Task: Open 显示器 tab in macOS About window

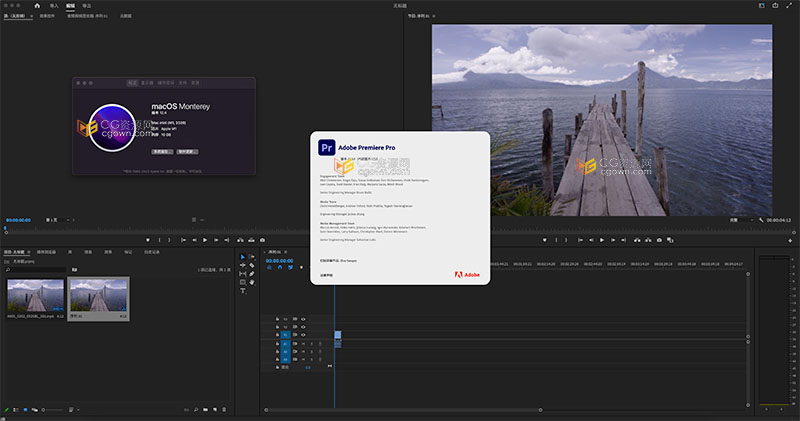Action: pyautogui.click(x=147, y=83)
